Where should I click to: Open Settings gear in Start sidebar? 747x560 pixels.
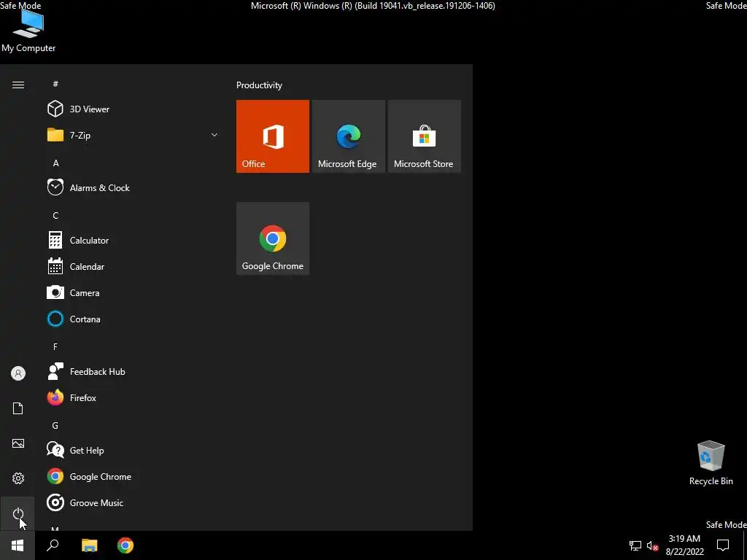point(18,478)
